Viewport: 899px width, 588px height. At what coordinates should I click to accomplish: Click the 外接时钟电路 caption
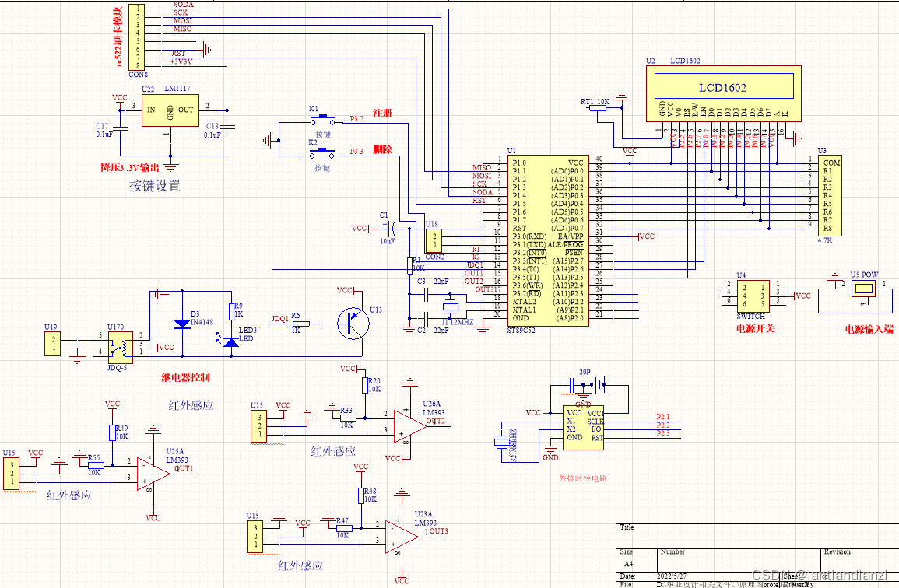click(x=583, y=478)
